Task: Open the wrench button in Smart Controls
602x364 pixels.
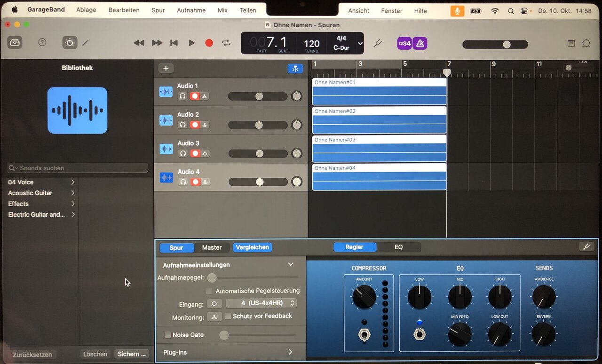Action: point(586,247)
